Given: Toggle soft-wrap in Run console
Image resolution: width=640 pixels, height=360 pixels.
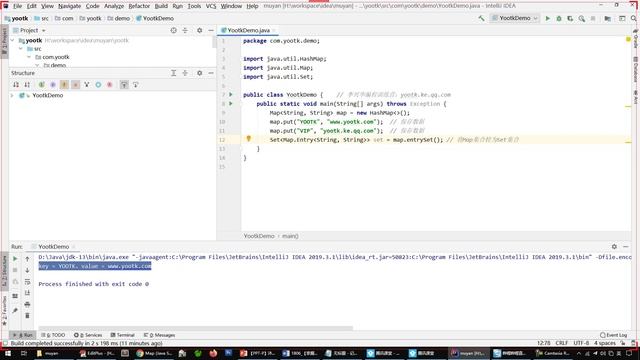Looking at the screenshot, I should 27,282.
